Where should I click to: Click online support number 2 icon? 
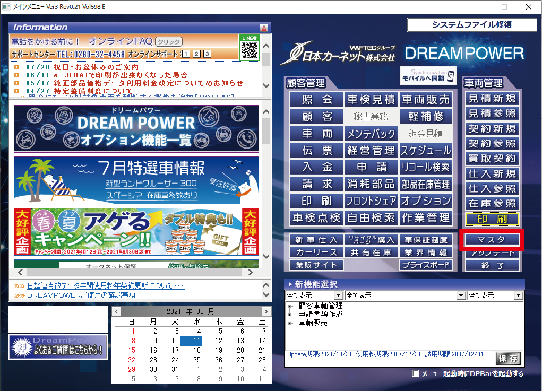(196, 54)
